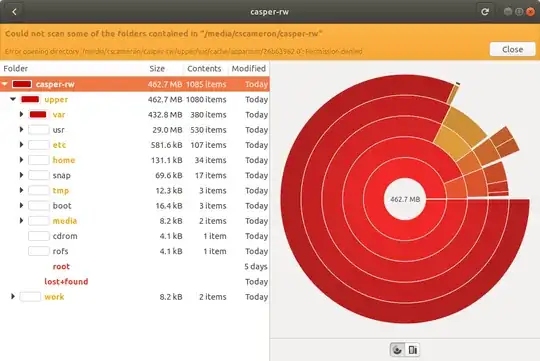The image size is (540, 361).
Task: Click the 69.6 kB size of snap
Action: [x=169, y=175]
